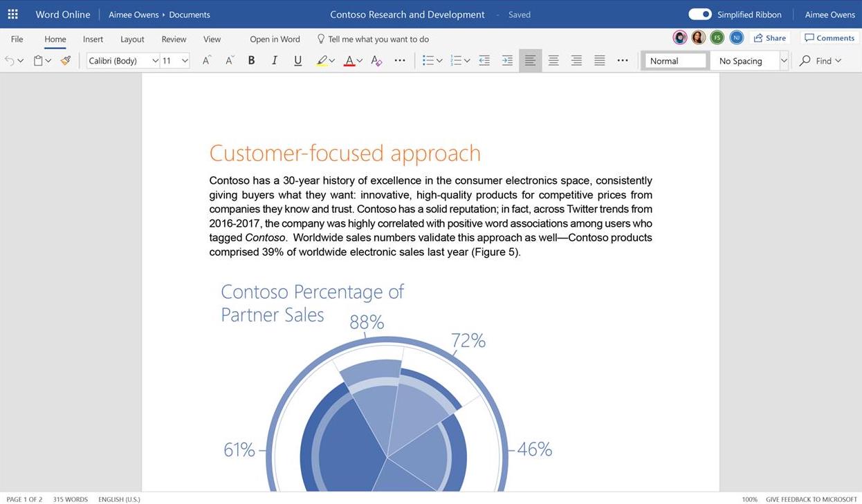Expand the undo dropdown arrow
This screenshot has height=504, width=862.
(21, 61)
